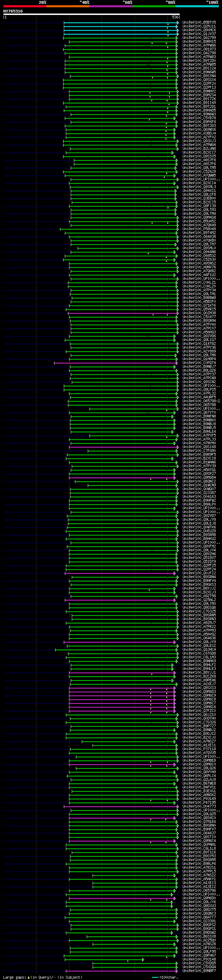Select hit UniRef100_B9N6W5
This screenshot has height=980, width=222.
coord(199,72)
